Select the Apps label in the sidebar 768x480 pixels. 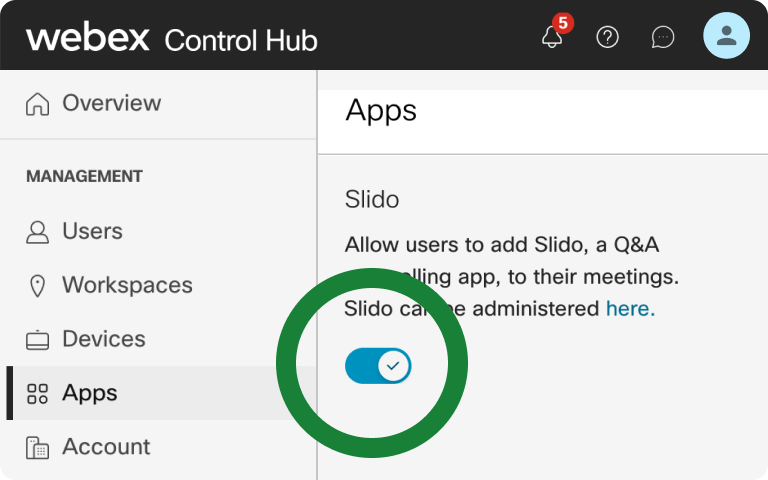coord(90,393)
